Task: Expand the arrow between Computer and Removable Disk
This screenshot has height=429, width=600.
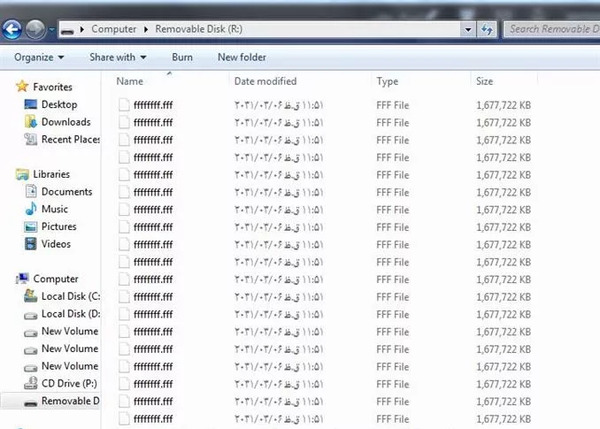Action: (146, 29)
